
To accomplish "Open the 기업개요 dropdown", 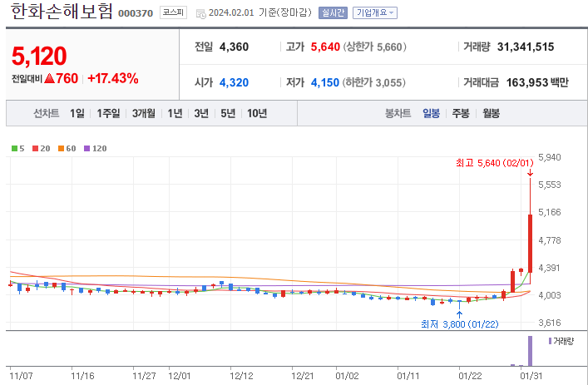I will click(x=374, y=13).
